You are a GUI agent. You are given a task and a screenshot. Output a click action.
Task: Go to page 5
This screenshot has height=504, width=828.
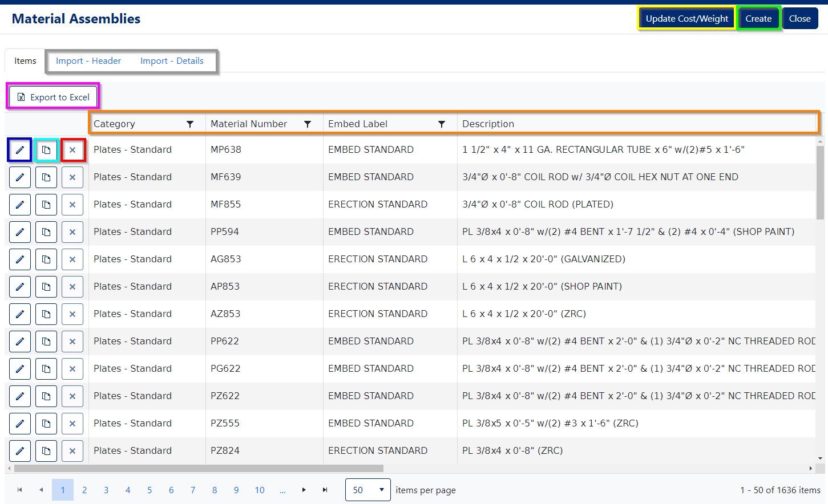point(150,490)
